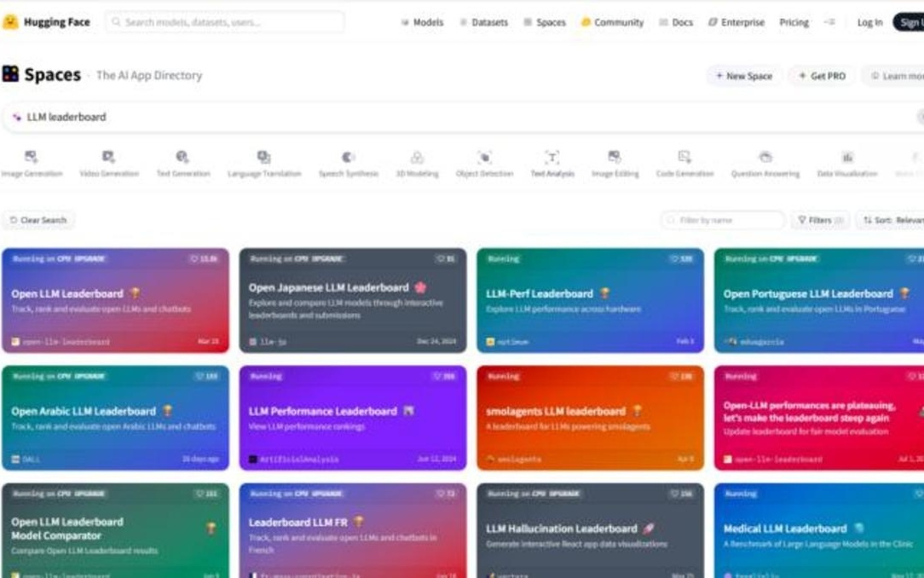Screen dimensions: 924x578
Task: Open the smolagents LLM leaderboard card
Action: [x=590, y=418]
